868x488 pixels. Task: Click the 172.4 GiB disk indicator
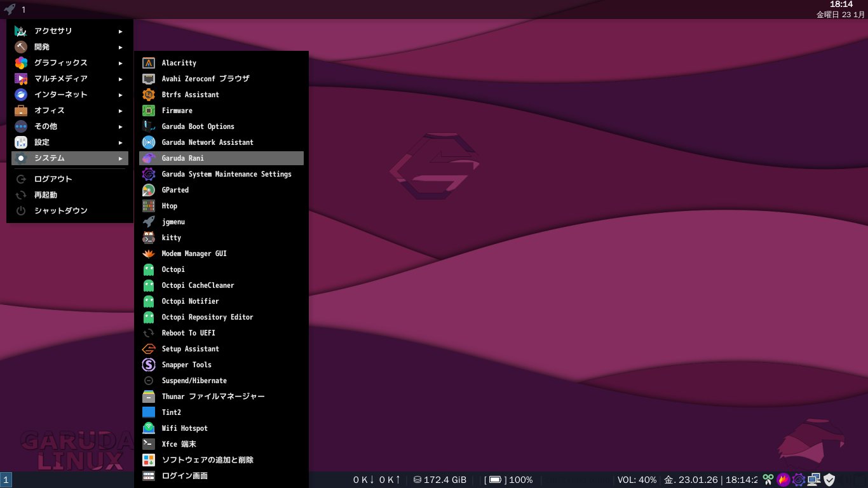(440, 480)
